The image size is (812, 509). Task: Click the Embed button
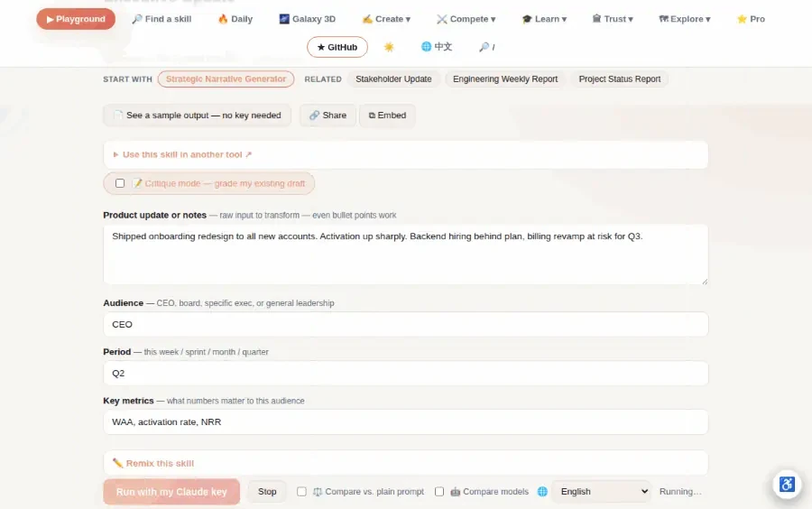point(387,116)
